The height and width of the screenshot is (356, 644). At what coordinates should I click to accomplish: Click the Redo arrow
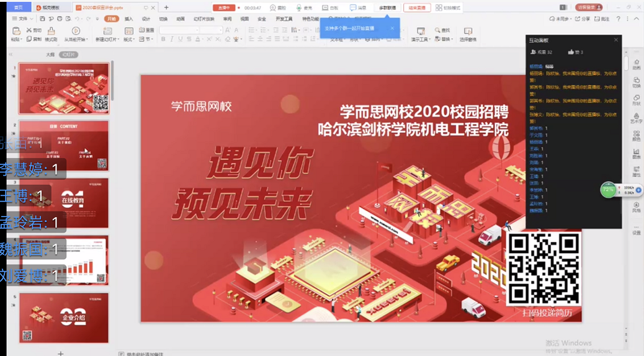click(88, 19)
